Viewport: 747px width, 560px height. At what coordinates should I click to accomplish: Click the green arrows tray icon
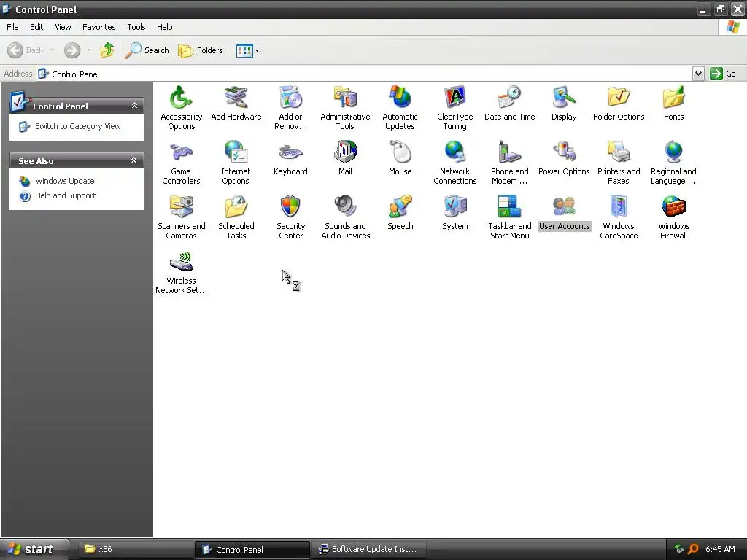coord(679,549)
